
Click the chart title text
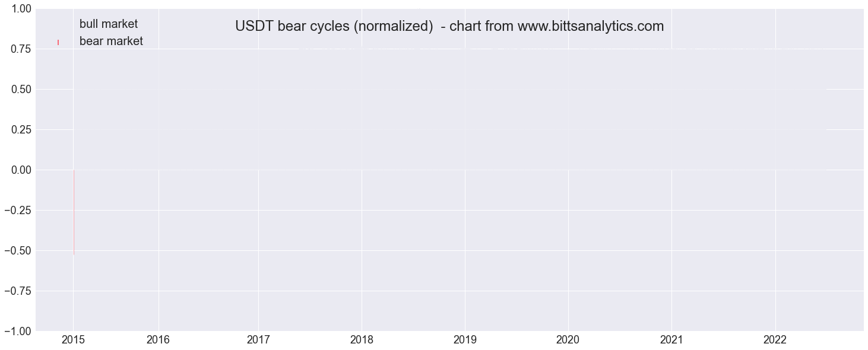point(449,27)
